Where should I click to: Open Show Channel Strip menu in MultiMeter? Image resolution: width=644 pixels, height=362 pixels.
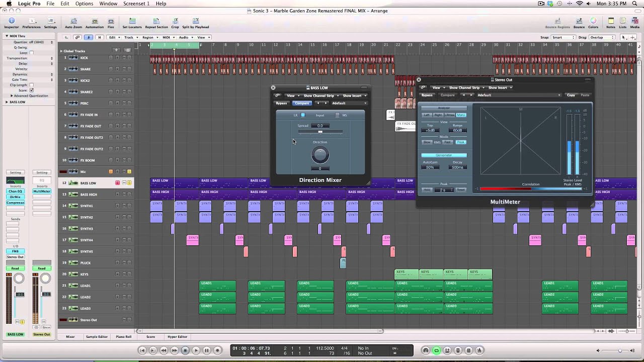pos(466,87)
